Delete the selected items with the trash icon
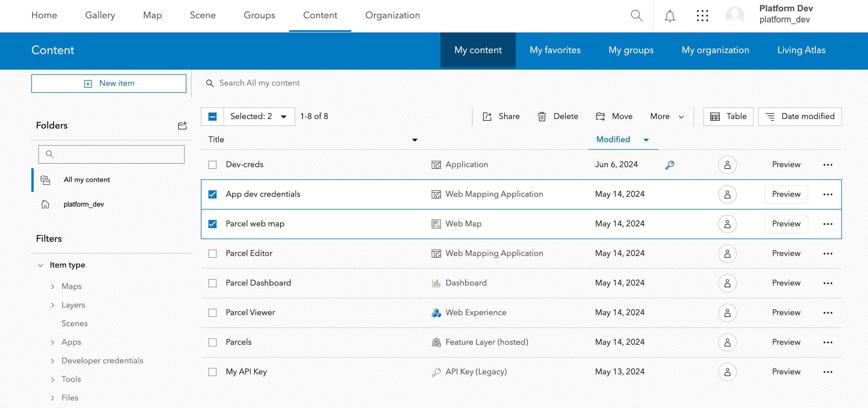This screenshot has height=408, width=868. coord(542,116)
